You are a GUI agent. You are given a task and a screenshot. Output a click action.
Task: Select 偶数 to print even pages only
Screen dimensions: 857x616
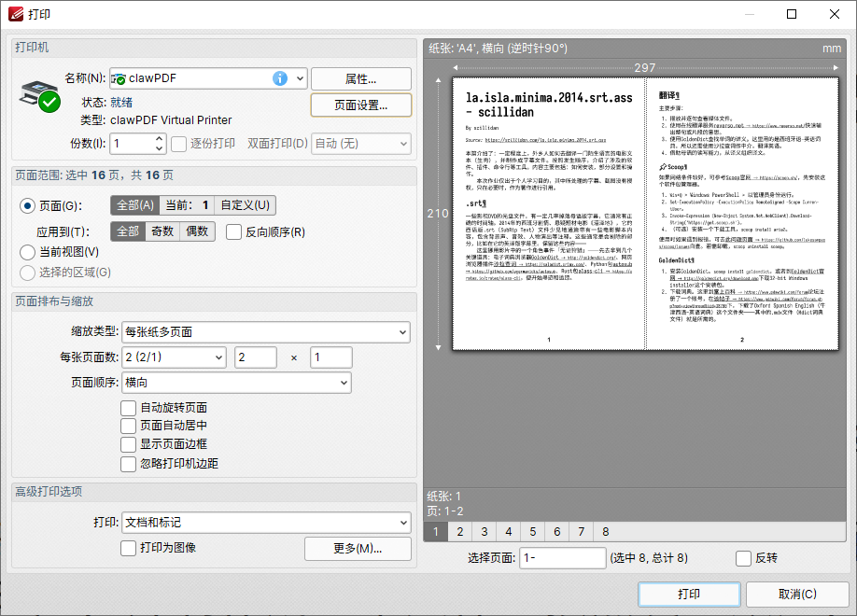coord(197,231)
